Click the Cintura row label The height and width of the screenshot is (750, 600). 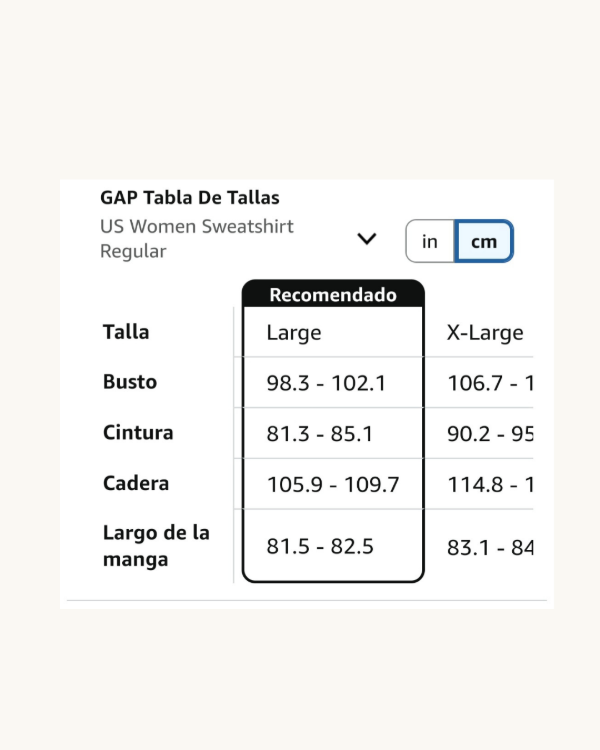[x=138, y=433]
